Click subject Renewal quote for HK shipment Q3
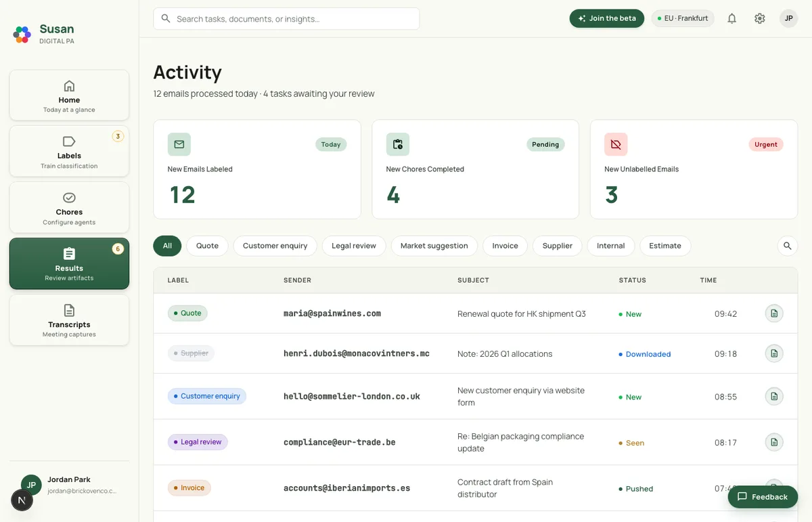812x522 pixels. pos(522,314)
